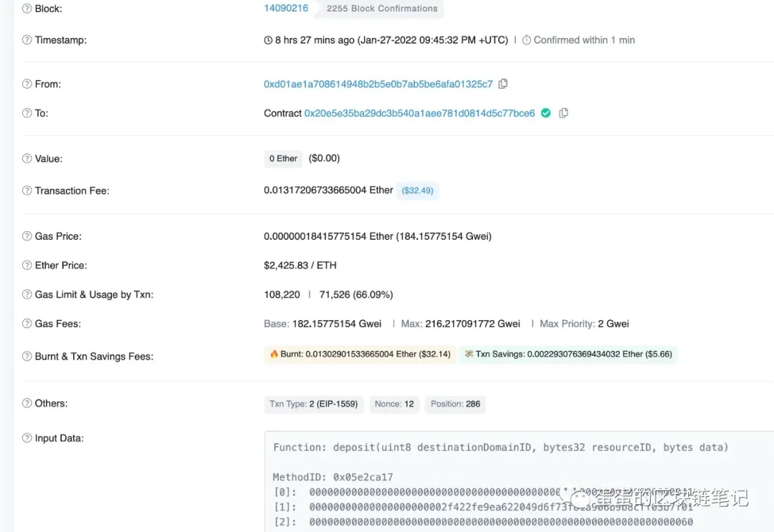Viewport: 774px width, 532px height.
Task: Copy the From address
Action: point(502,84)
